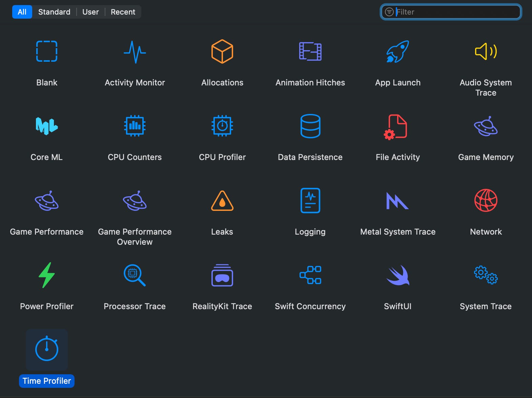Pick the Animation Hitches film icon
532x398 pixels.
coord(310,51)
